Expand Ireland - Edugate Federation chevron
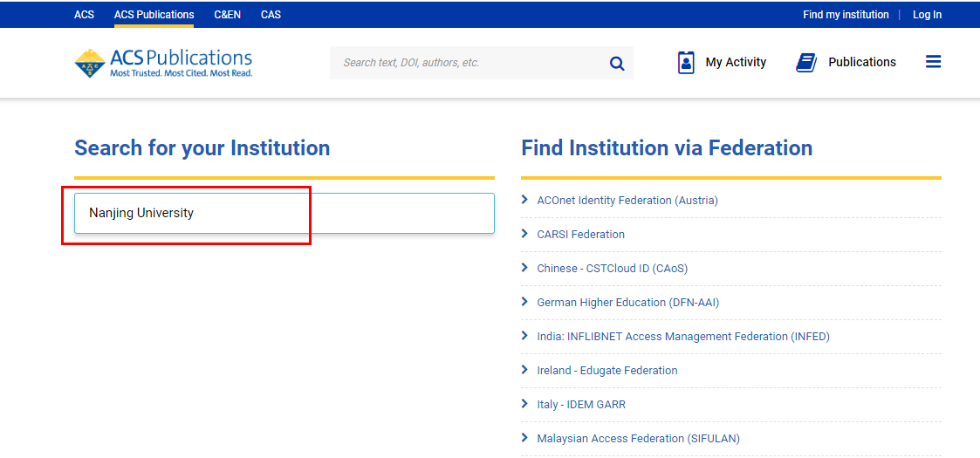 [x=524, y=370]
